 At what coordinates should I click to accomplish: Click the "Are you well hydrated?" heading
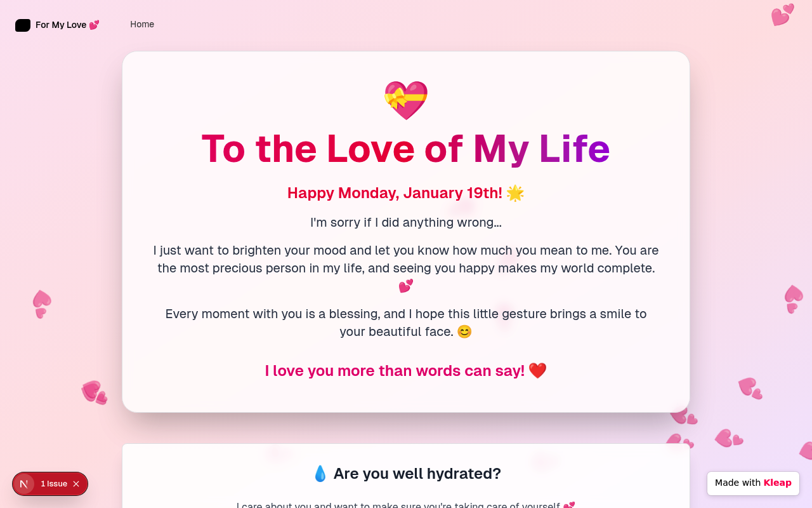pos(417,474)
